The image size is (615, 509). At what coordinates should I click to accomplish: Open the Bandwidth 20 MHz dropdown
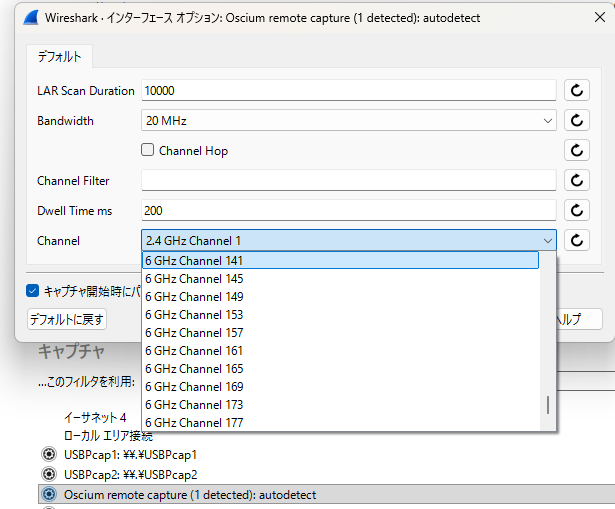(x=349, y=120)
